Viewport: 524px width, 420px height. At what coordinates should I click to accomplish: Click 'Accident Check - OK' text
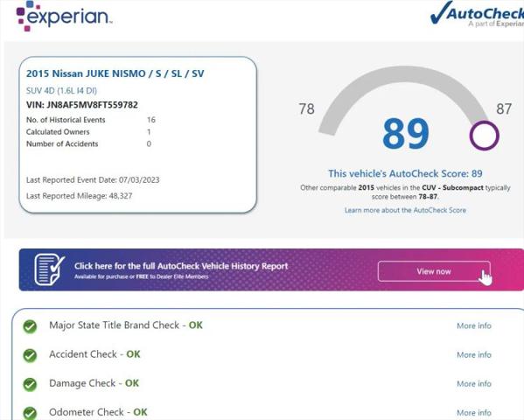[94, 354]
